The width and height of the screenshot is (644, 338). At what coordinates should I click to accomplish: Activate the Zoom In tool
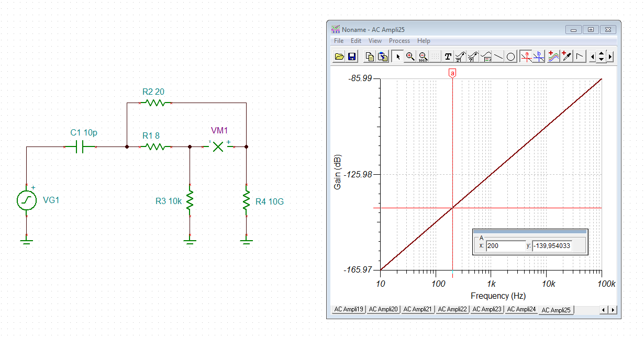pyautogui.click(x=410, y=56)
